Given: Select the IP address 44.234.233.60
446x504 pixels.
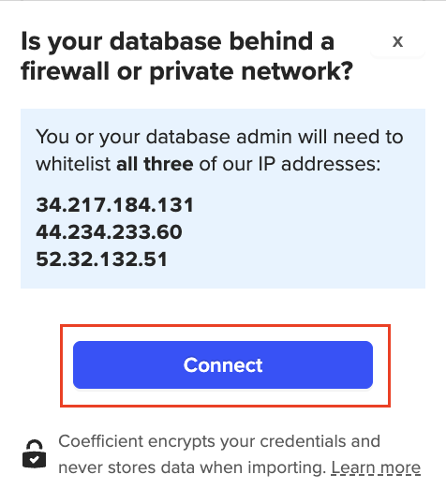Looking at the screenshot, I should pyautogui.click(x=109, y=232).
